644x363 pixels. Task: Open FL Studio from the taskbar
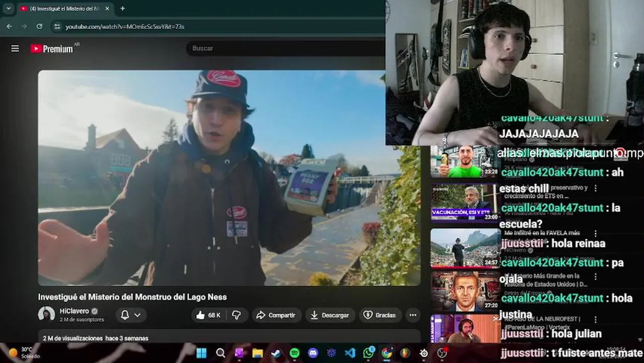pyautogui.click(x=405, y=353)
